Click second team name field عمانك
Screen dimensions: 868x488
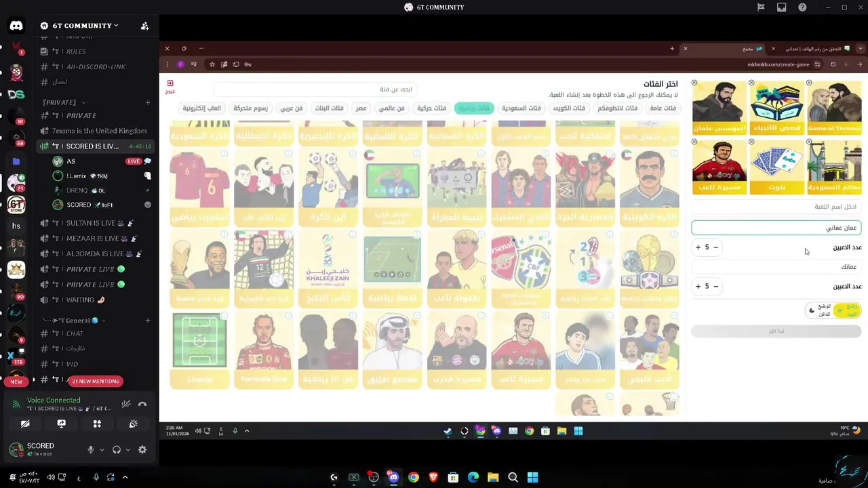coord(776,267)
